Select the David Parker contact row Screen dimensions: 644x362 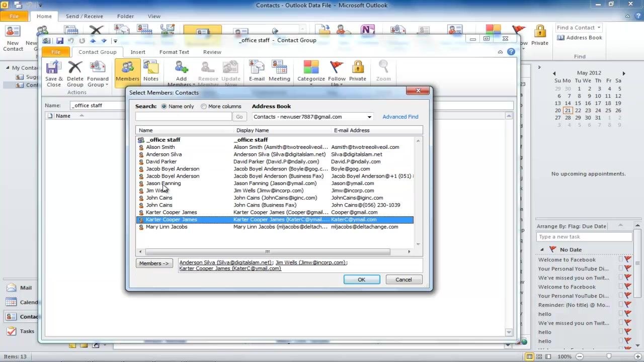click(x=275, y=162)
